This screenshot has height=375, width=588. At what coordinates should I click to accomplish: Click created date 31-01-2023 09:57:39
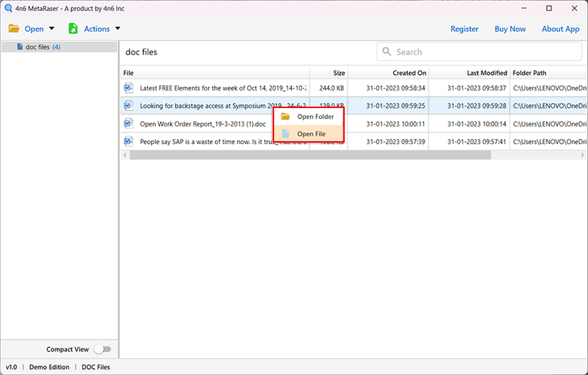pyautogui.click(x=395, y=142)
